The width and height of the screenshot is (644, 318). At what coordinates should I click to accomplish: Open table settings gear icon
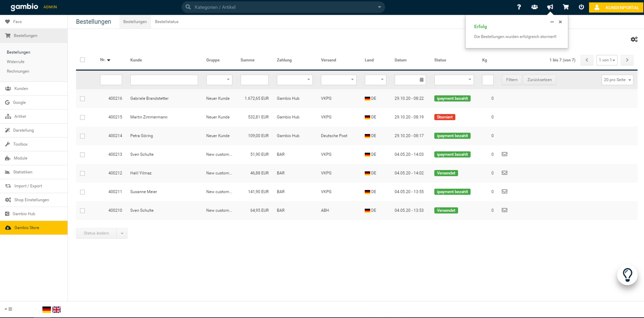click(x=634, y=40)
